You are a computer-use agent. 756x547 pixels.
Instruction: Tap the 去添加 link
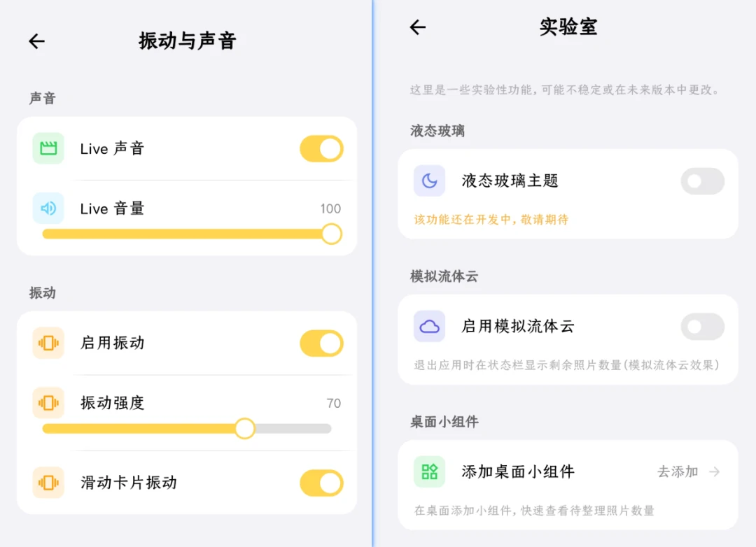pos(678,472)
